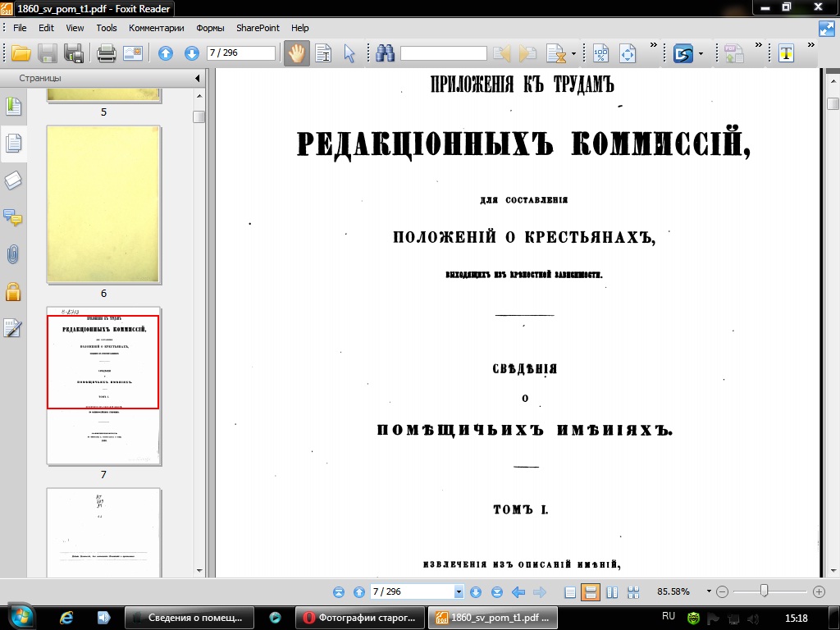Screen dimensions: 840x630
Task: Open the Bookmarks panel in sidebar
Action: pos(13,107)
